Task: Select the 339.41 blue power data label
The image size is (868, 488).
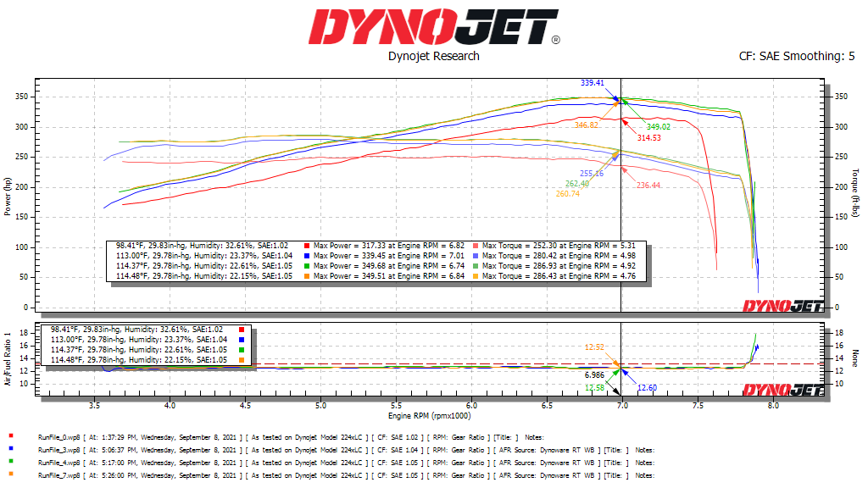Action: tap(593, 83)
